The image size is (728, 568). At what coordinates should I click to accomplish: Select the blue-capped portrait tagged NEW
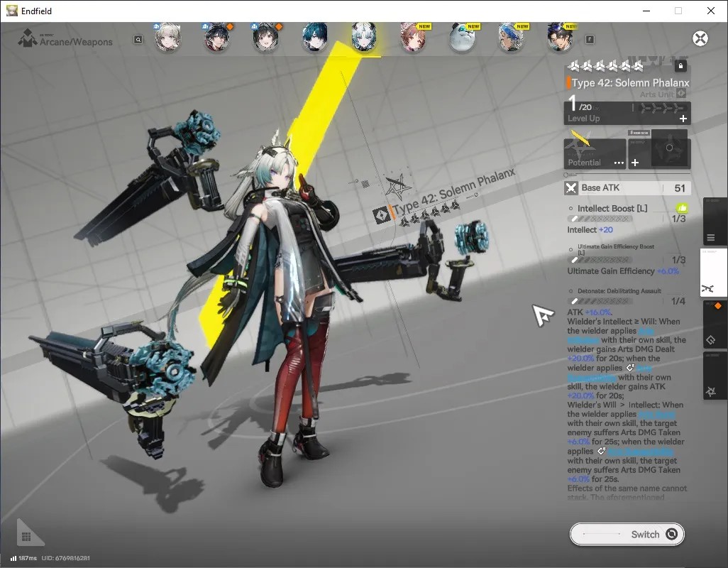[511, 37]
